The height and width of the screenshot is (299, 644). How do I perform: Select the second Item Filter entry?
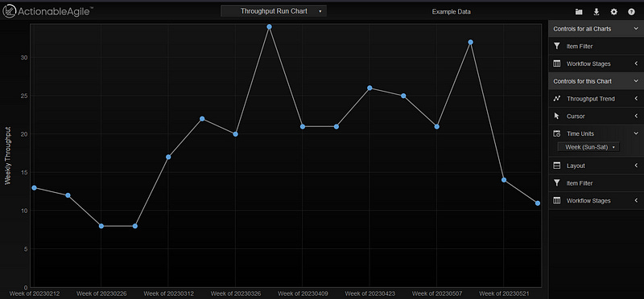coord(596,183)
